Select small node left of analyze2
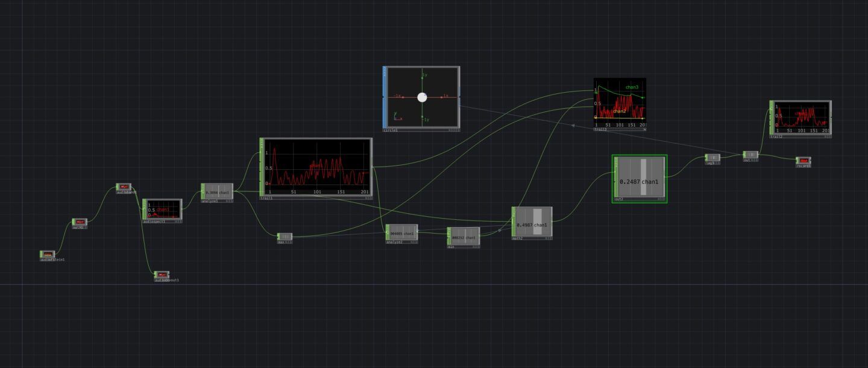 tap(285, 237)
